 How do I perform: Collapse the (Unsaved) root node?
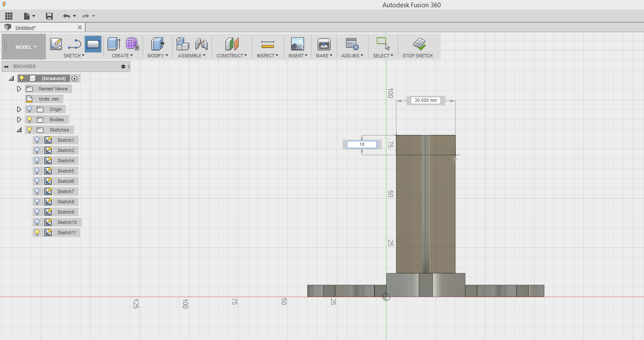[x=11, y=78]
